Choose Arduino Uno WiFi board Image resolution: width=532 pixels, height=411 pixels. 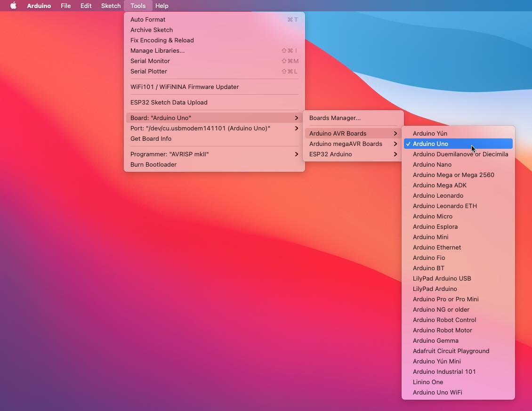click(x=437, y=392)
